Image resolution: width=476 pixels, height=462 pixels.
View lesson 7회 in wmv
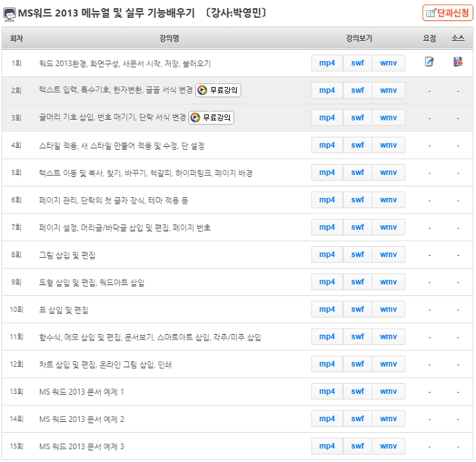point(388,227)
